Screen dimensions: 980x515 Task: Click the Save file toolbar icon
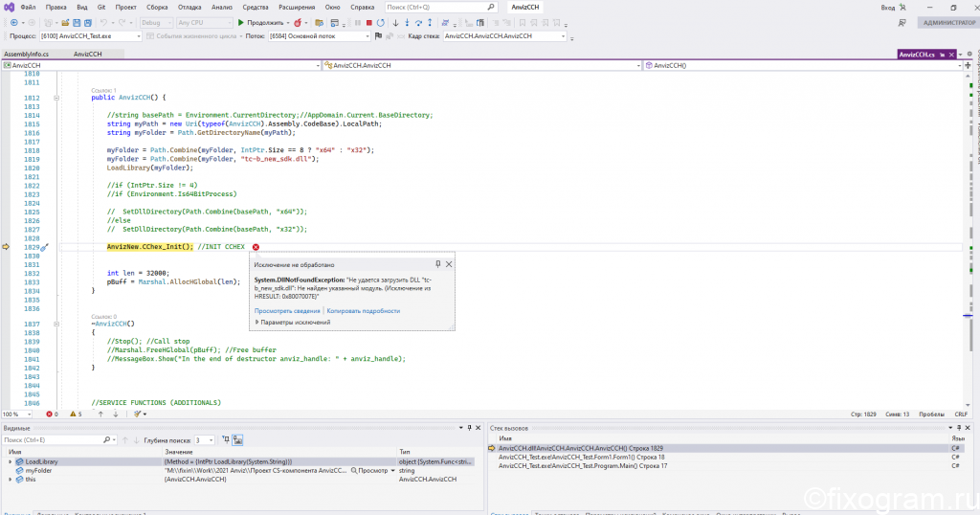click(77, 23)
